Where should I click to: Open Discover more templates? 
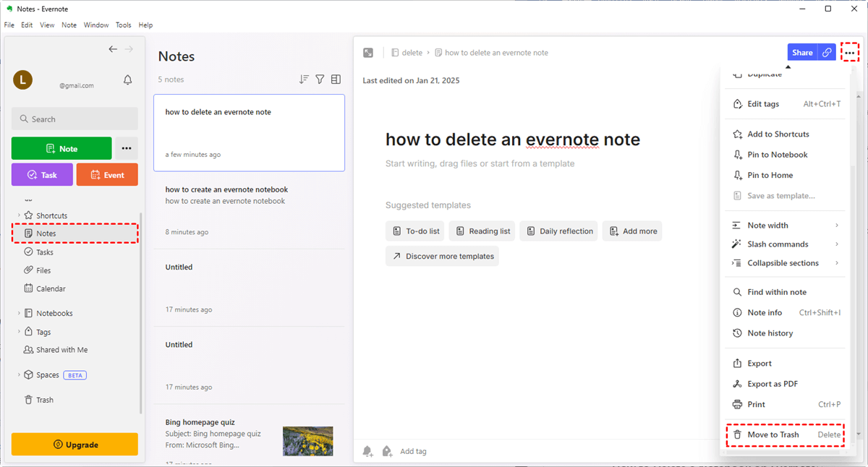pos(442,256)
